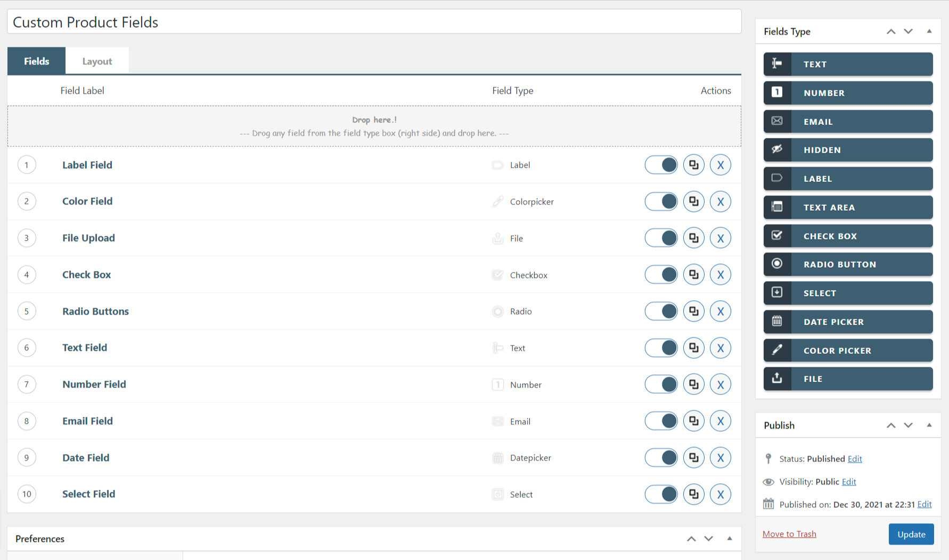The width and height of the screenshot is (949, 560).
Task: Toggle the Text Field switch
Action: 661,348
